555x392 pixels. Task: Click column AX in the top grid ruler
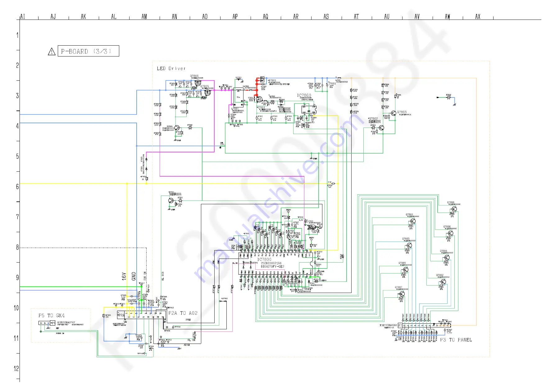click(x=478, y=16)
